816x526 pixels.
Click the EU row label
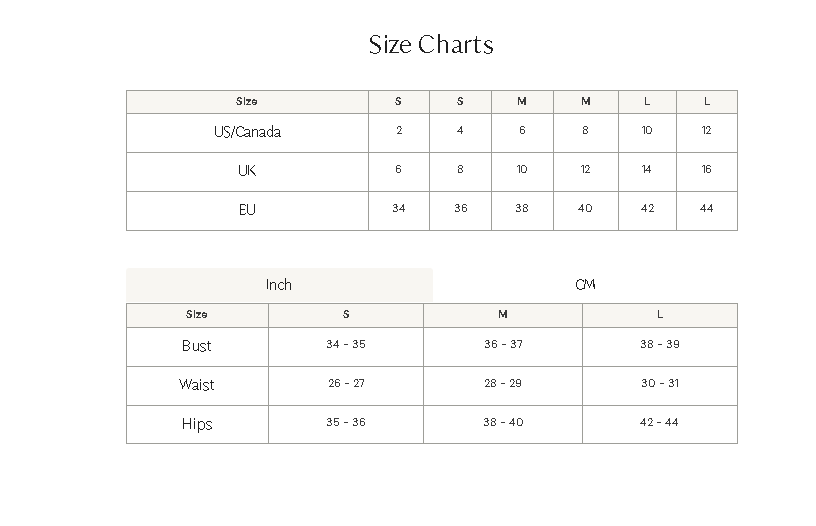(x=247, y=210)
